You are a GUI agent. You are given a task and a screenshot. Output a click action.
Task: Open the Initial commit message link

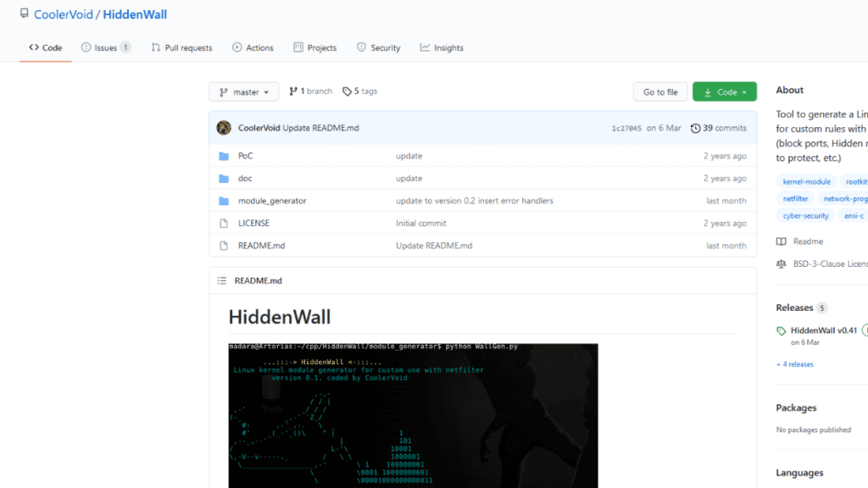pyautogui.click(x=420, y=223)
